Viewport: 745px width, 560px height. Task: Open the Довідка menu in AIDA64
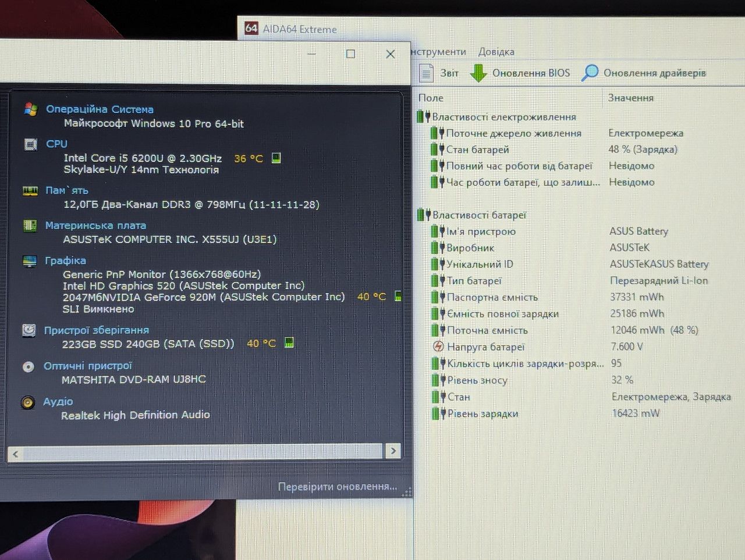point(496,52)
